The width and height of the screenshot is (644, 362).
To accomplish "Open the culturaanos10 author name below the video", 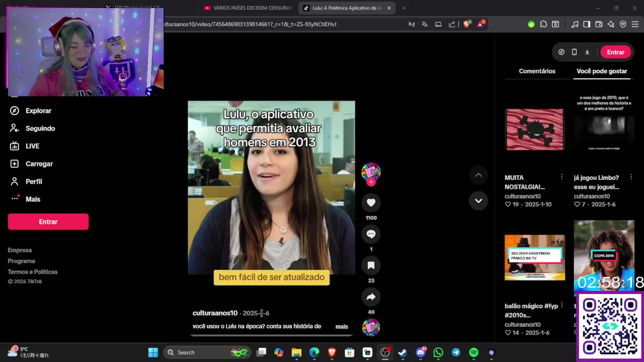I will coord(215,313).
